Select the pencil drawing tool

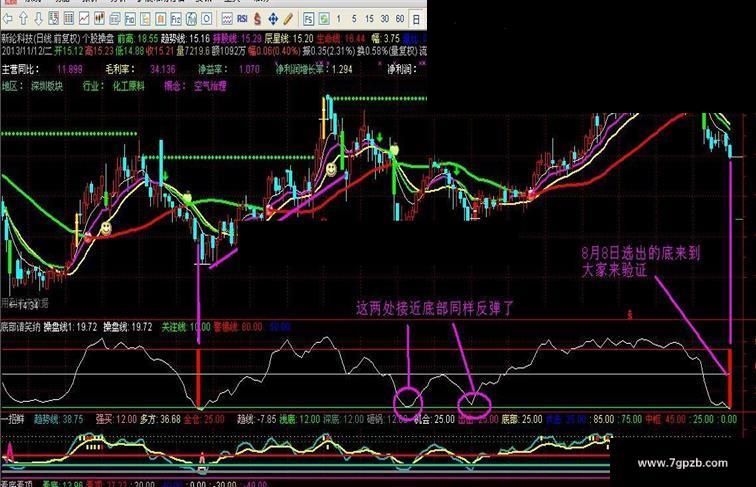[x=288, y=19]
